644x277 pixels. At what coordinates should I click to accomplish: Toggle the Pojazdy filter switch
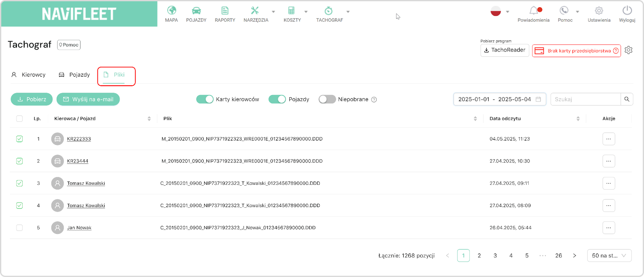[x=277, y=99]
